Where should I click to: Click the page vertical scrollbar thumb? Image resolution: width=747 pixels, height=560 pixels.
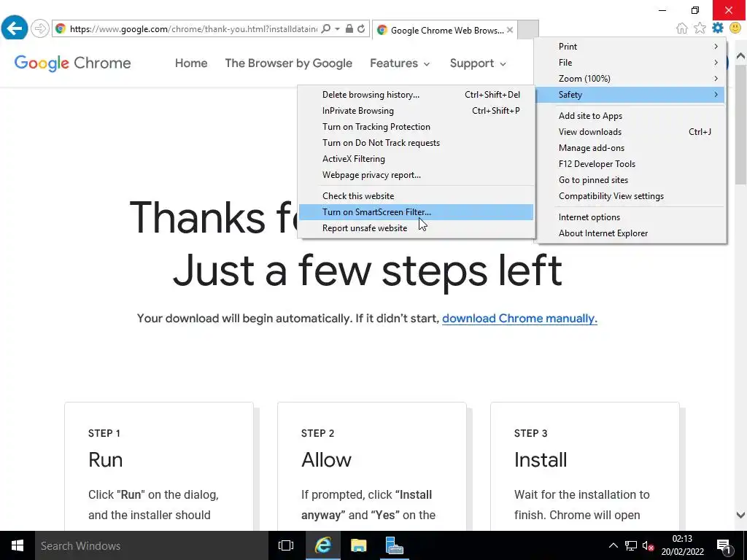pos(740,124)
